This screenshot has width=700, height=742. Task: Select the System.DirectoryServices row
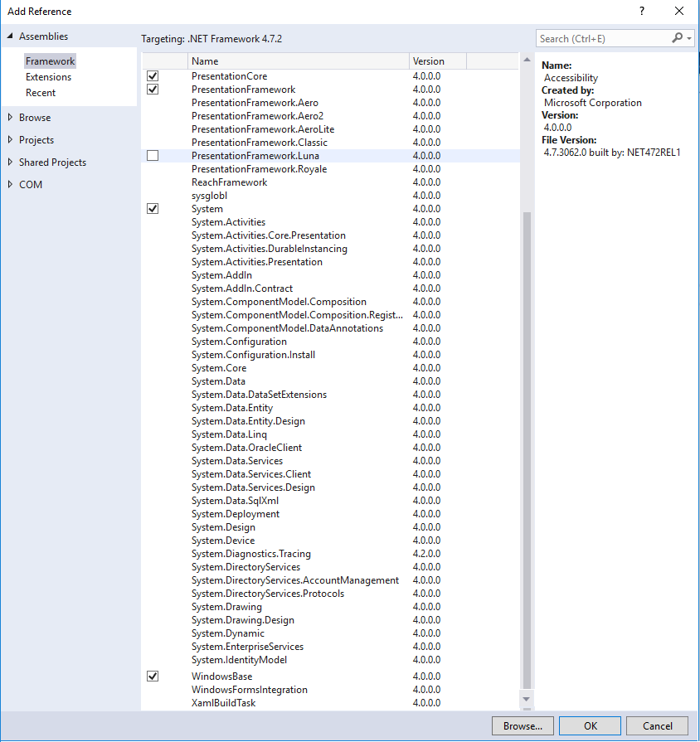pyautogui.click(x=330, y=566)
